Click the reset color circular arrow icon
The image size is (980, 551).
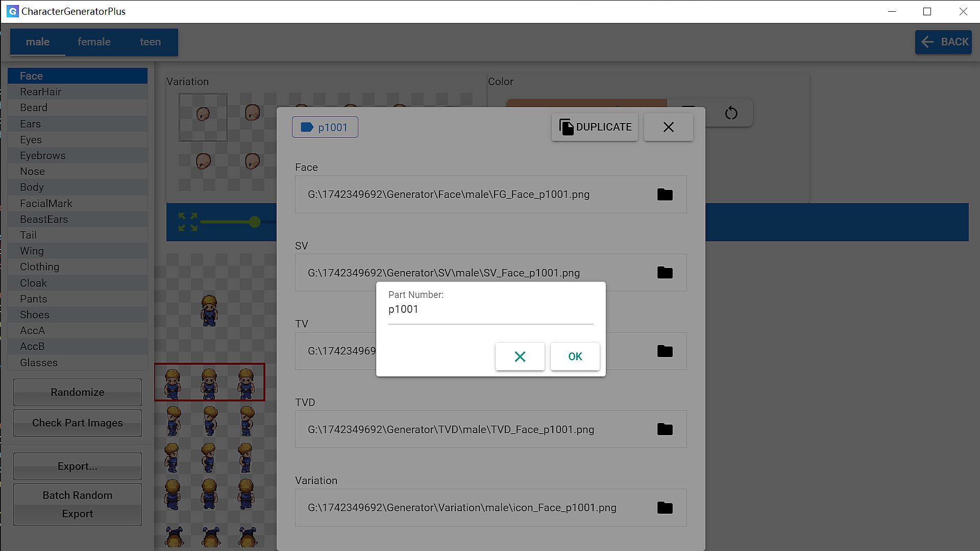(x=731, y=113)
